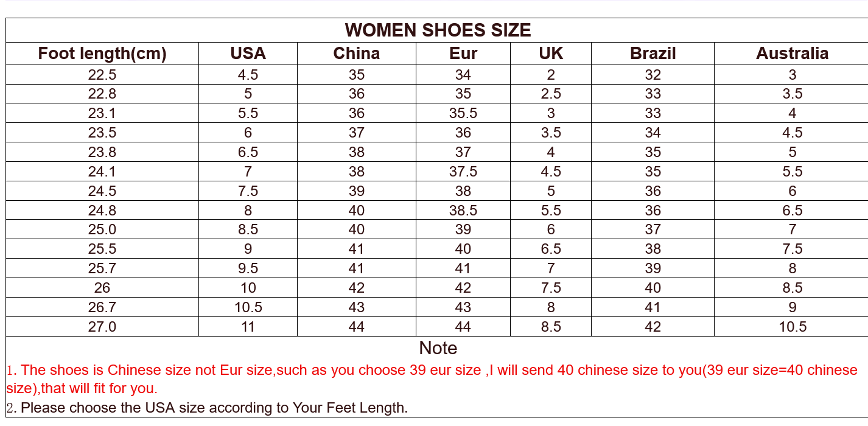Select USA size 8.5 cell
Screen dimensions: 868x426
[248, 229]
